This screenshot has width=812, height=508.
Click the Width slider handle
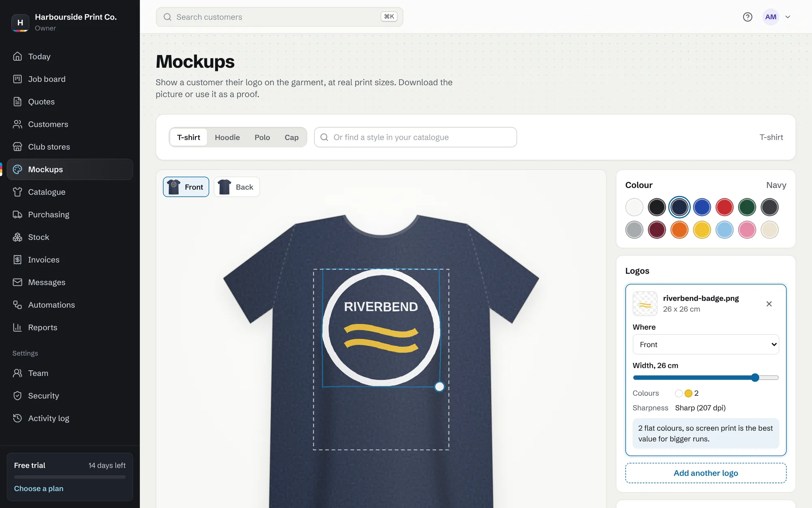pos(755,378)
